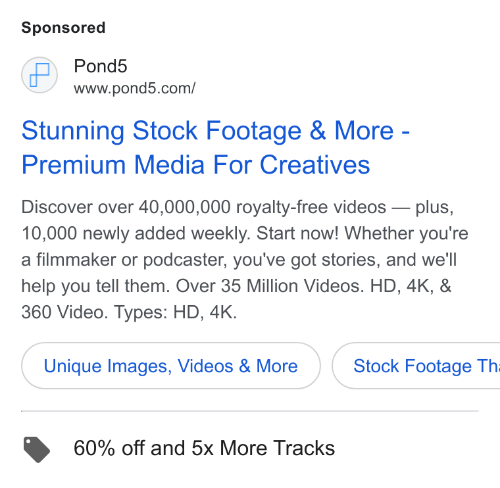This screenshot has height=488, width=500.
Task: Click the Start now! text in description
Action: [297, 233]
